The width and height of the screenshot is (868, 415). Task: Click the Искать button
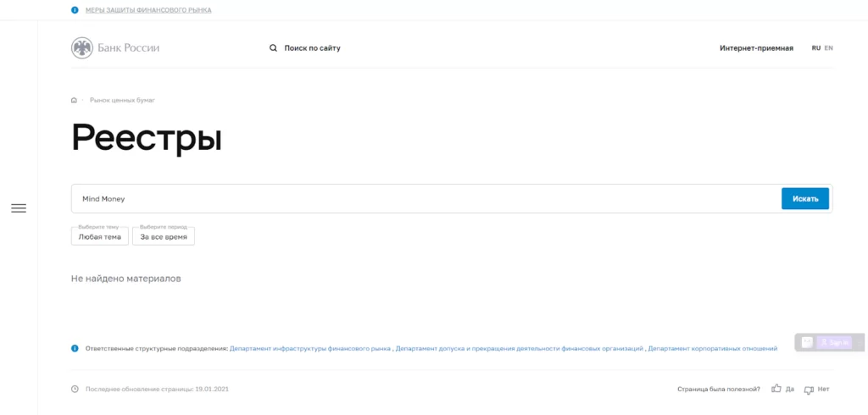coord(805,199)
